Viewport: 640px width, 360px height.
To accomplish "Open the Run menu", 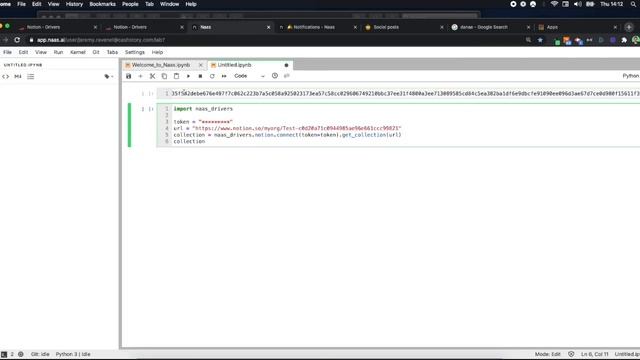I will [58, 52].
